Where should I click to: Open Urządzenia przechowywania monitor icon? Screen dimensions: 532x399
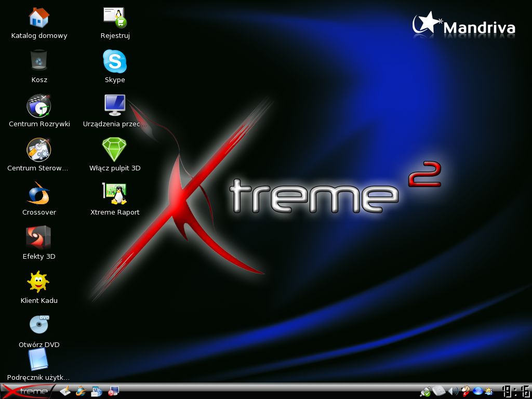point(115,105)
